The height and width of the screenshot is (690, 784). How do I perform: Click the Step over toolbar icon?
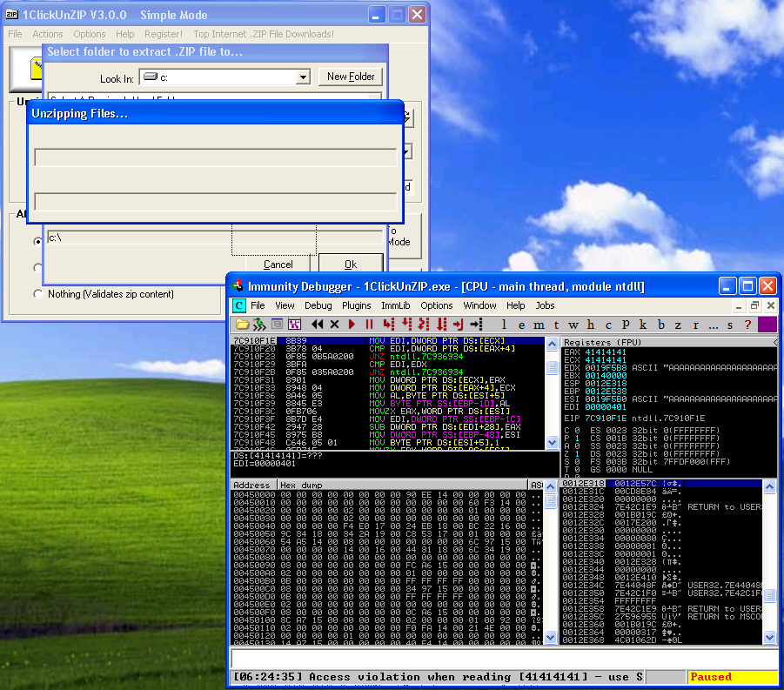[x=406, y=325]
